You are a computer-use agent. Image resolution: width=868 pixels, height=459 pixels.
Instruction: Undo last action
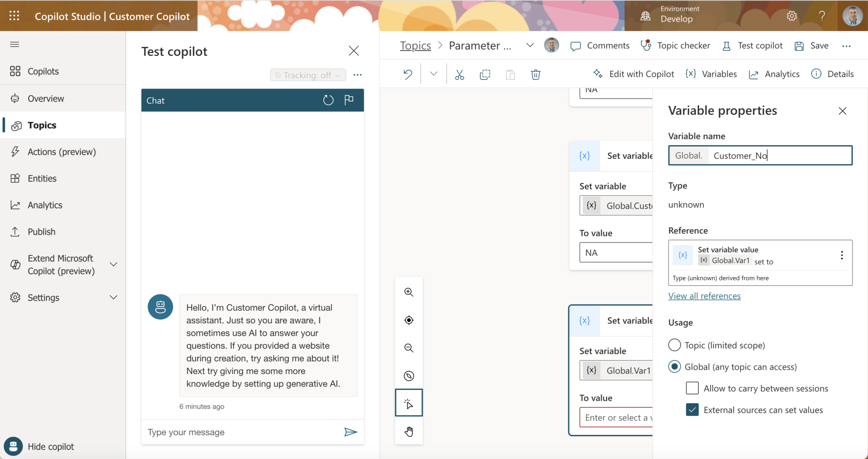pos(408,74)
